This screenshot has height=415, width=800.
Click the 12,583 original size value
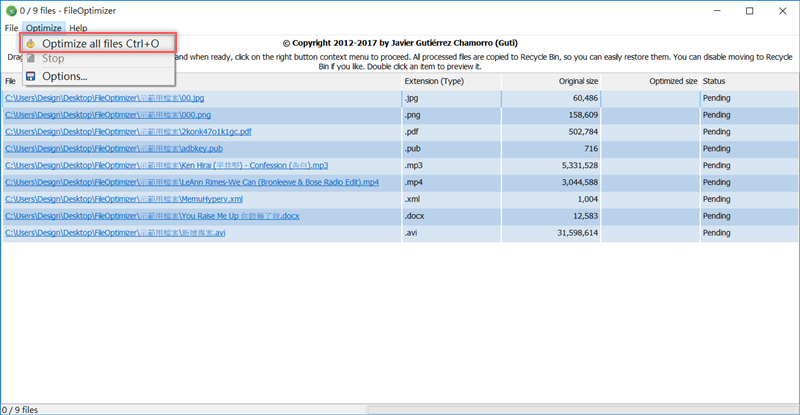point(585,216)
